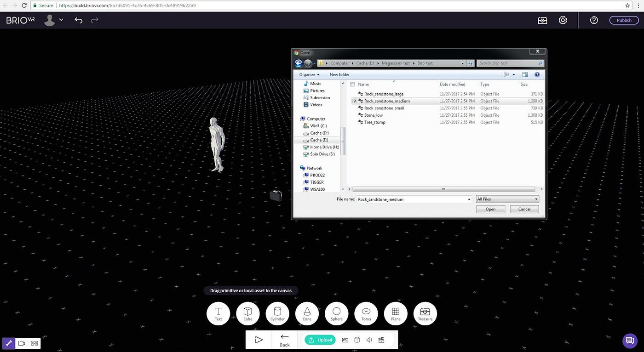This screenshot has height=352, width=644.
Task: Pick the Treasure primitive icon
Action: click(x=425, y=313)
